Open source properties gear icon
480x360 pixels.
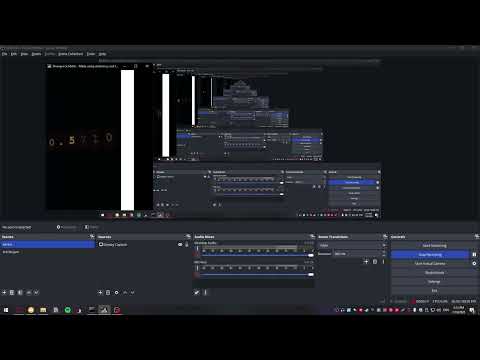tap(116, 292)
